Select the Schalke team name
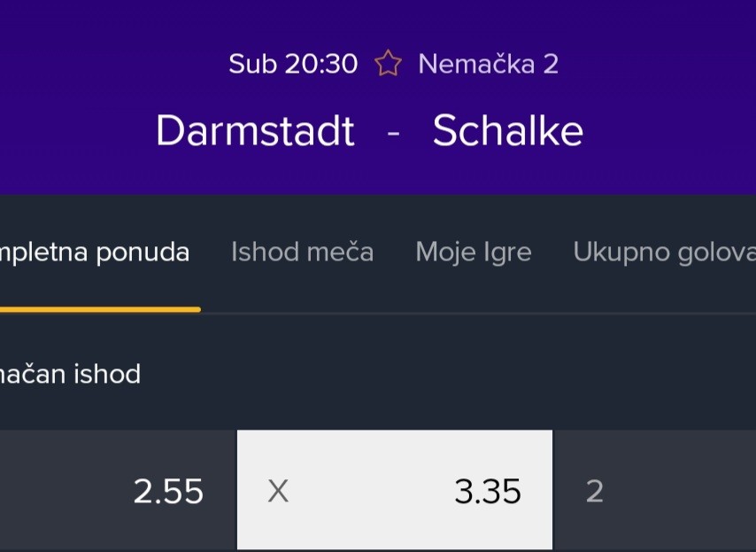Screen dimensions: 756x552 coord(508,131)
